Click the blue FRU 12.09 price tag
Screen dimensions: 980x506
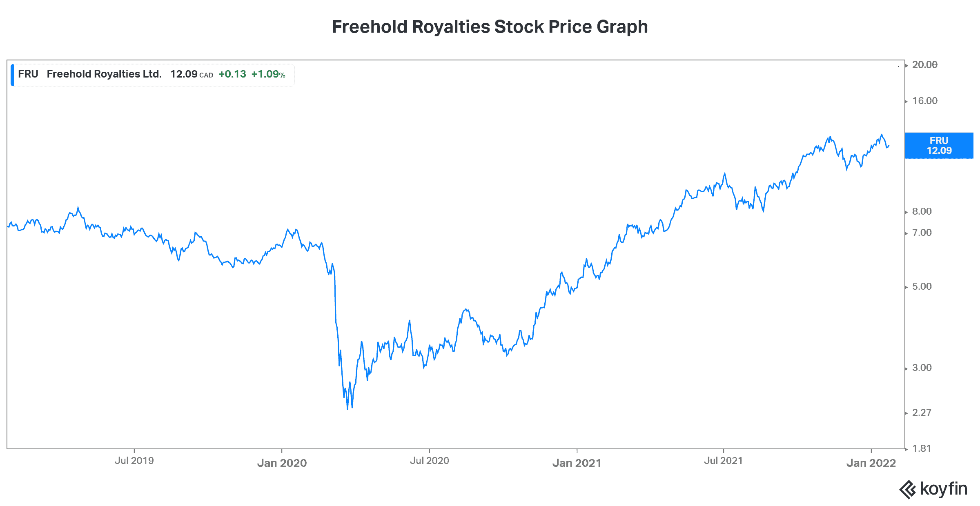(x=939, y=145)
